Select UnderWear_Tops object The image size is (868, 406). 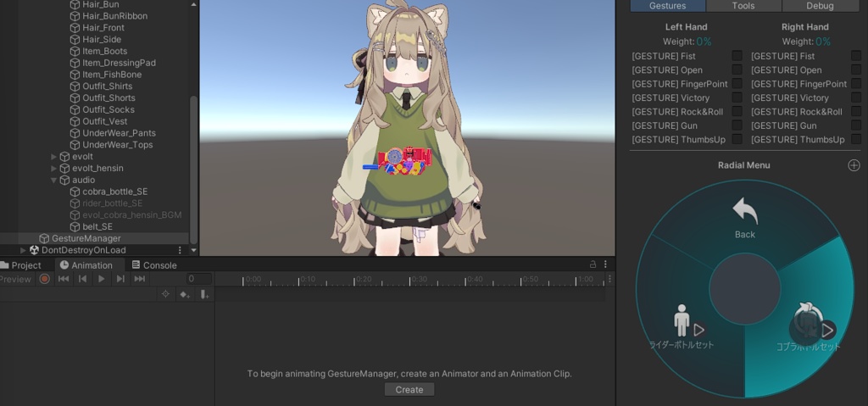(117, 145)
